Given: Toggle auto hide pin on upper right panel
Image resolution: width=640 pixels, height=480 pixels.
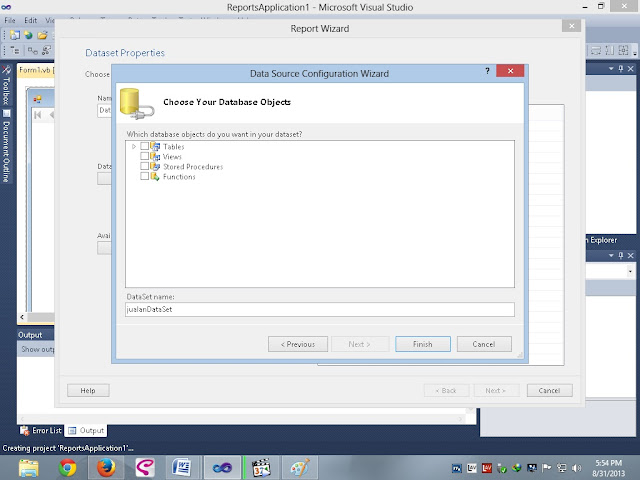Looking at the screenshot, I should coord(621,69).
